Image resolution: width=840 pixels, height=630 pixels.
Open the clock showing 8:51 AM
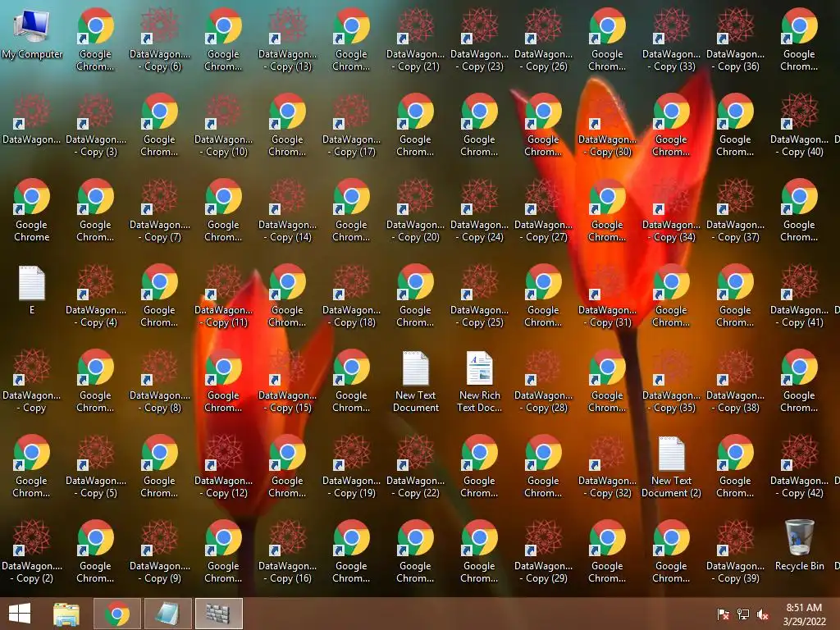[x=804, y=614]
